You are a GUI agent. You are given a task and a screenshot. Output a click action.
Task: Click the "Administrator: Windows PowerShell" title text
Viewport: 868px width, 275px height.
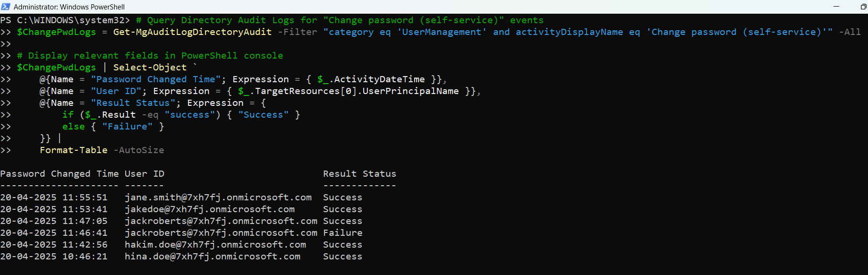coord(69,7)
